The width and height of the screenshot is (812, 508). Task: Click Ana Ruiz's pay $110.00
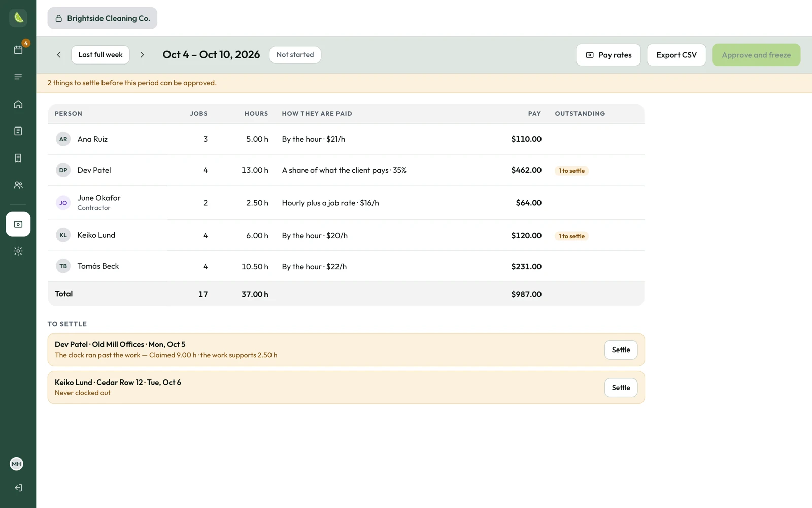click(526, 139)
